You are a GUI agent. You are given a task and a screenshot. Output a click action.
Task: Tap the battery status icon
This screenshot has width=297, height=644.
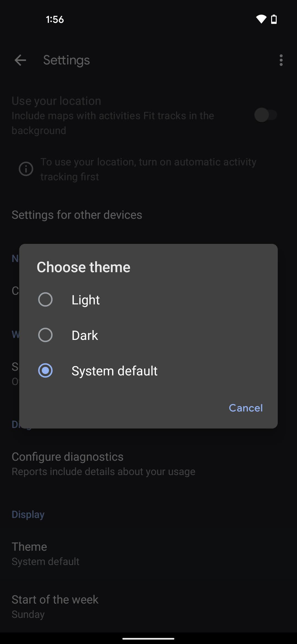pyautogui.click(x=274, y=19)
